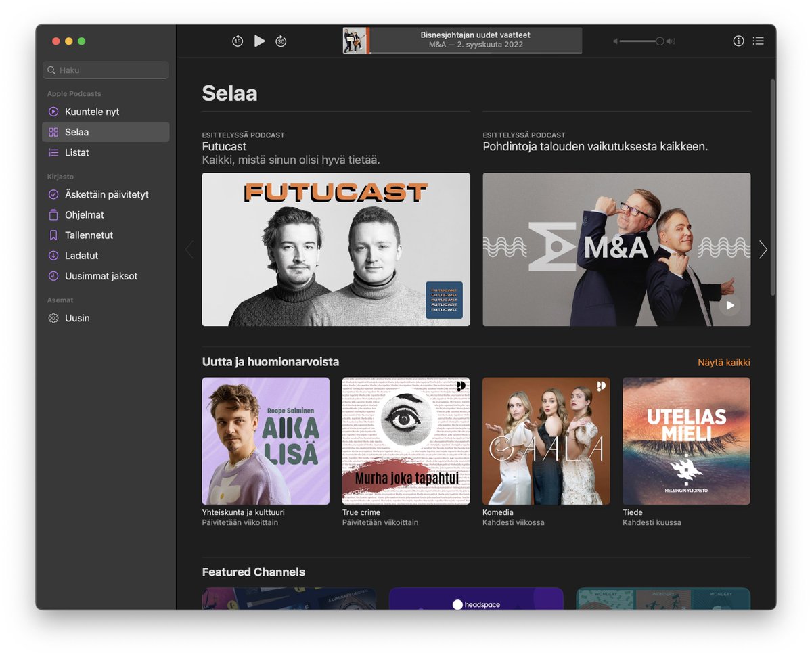The image size is (812, 657).
Task: Click the Uutta ja huomionarvoista heading
Action: point(271,362)
